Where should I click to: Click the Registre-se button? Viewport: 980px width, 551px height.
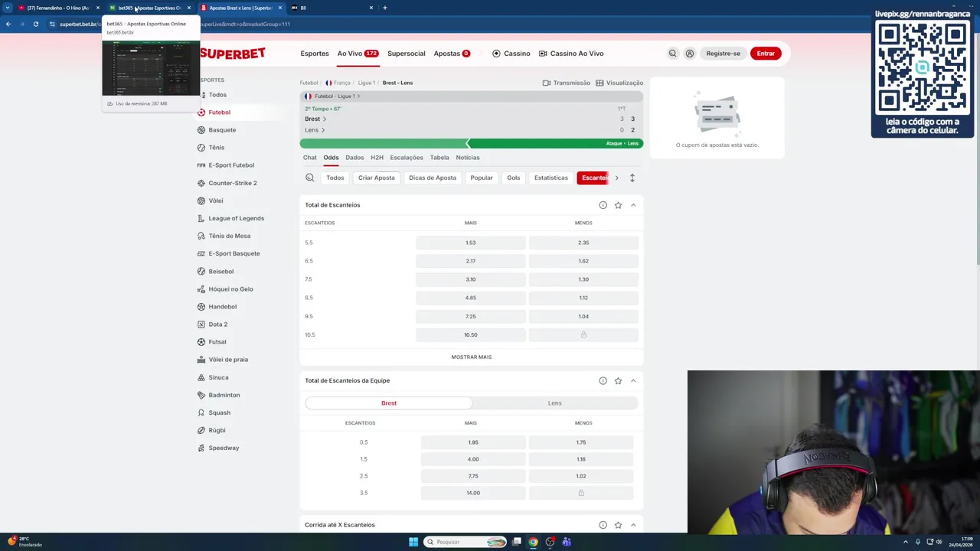(x=723, y=54)
